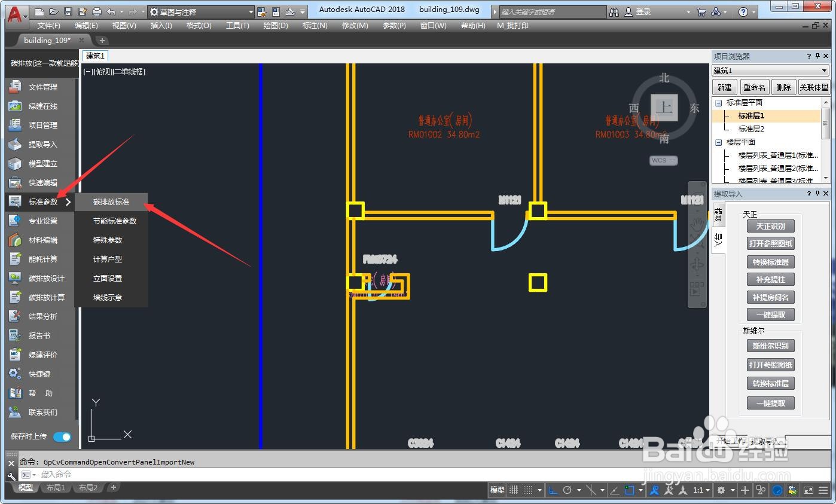Click the 新建 button in project browser

[724, 87]
